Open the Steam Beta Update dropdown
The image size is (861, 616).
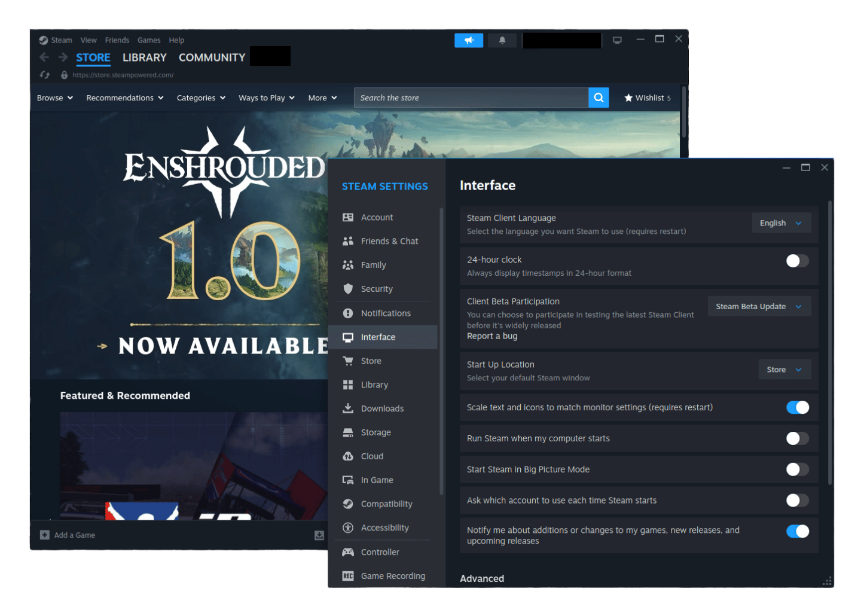tap(759, 306)
